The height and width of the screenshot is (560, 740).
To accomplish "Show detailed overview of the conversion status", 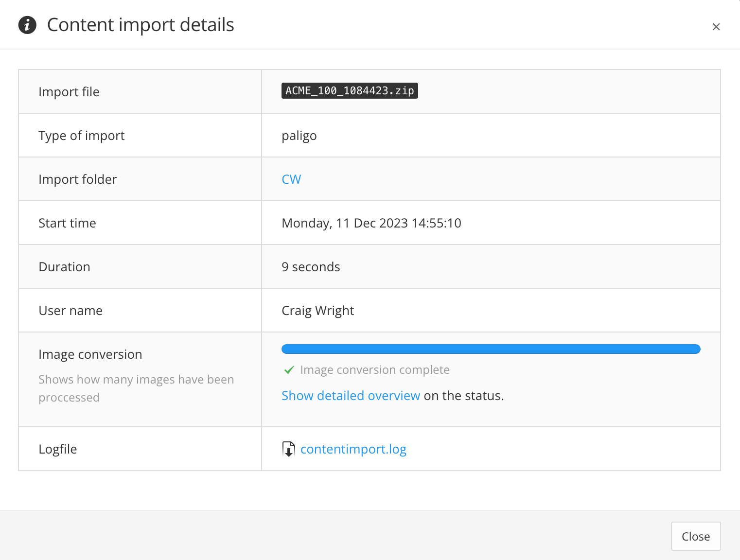I will pos(351,395).
